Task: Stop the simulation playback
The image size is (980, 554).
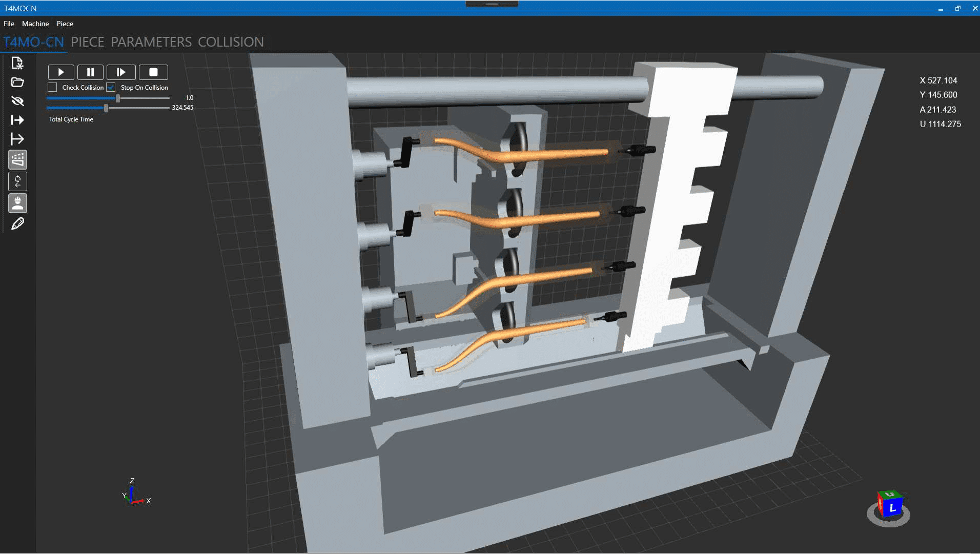Action: 153,72
